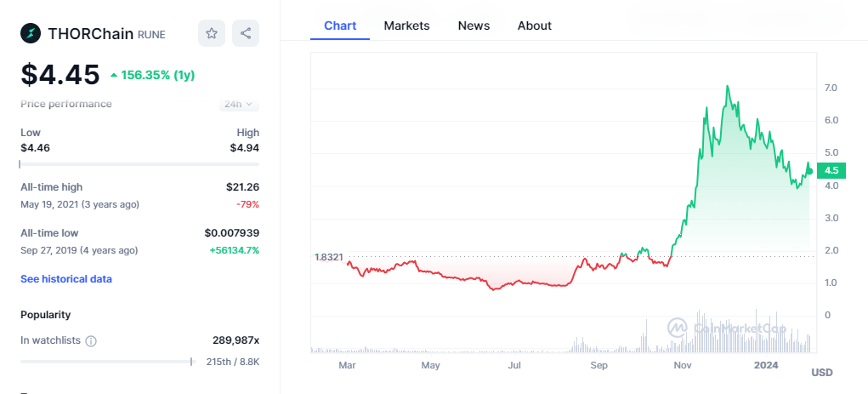The width and height of the screenshot is (868, 394).
Task: Click the Mar label on chart axis
Action: click(347, 365)
